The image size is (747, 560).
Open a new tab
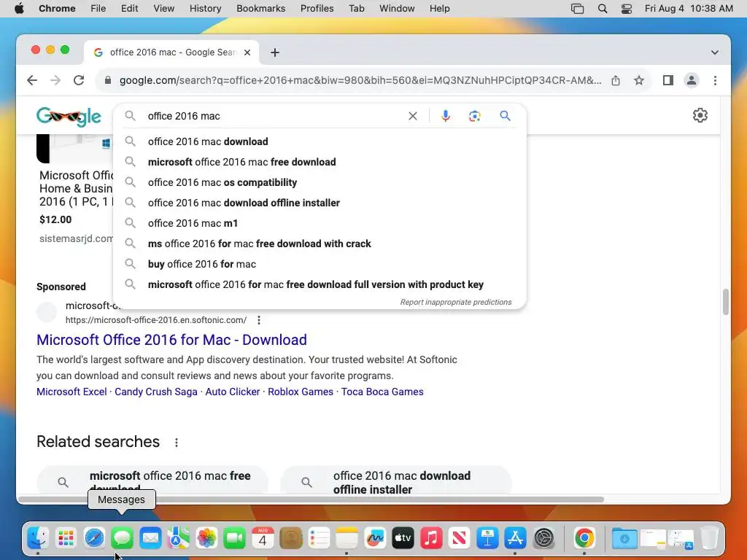coord(274,52)
